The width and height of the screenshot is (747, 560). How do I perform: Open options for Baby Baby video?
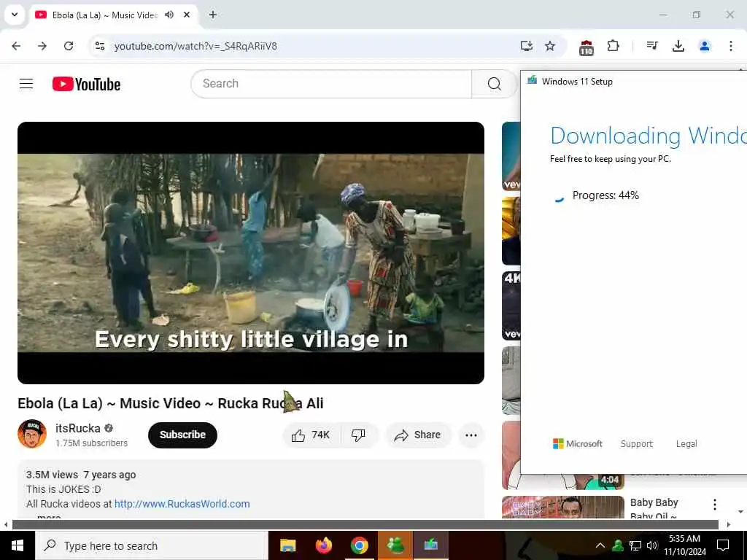coord(714,505)
